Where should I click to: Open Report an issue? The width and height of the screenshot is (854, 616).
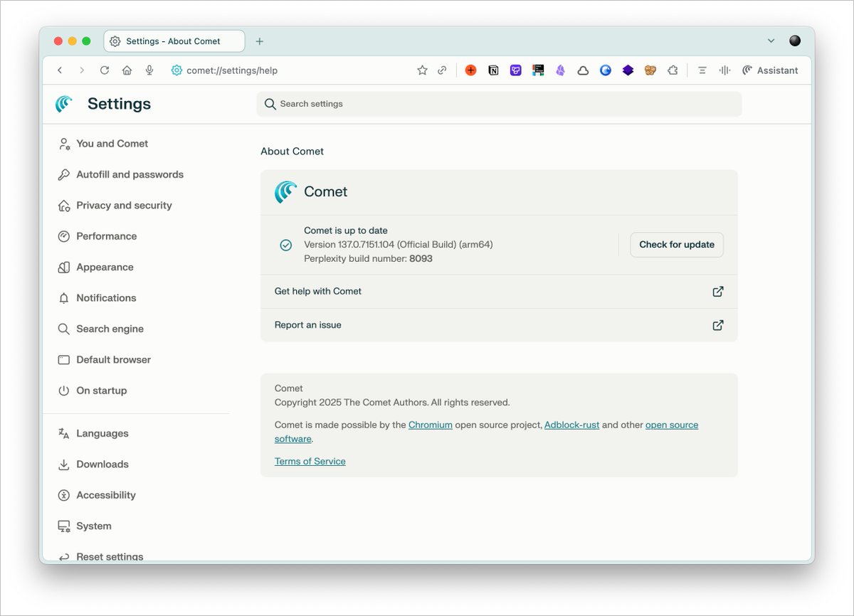[x=499, y=325]
